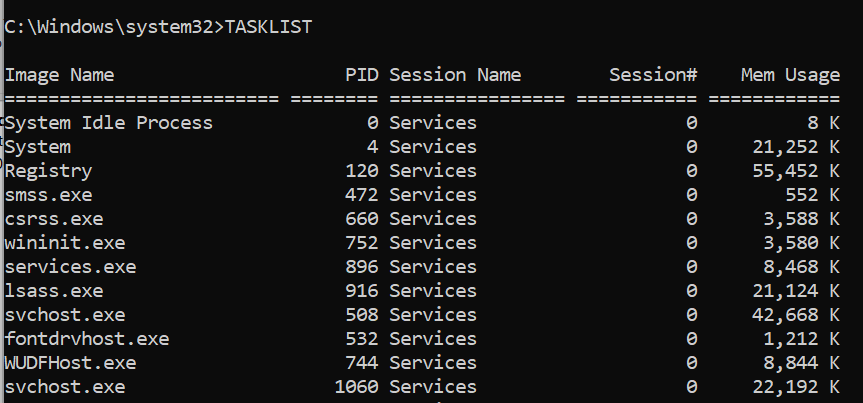Click the Image Name column header
Screen dimensions: 863x403
coord(59,75)
